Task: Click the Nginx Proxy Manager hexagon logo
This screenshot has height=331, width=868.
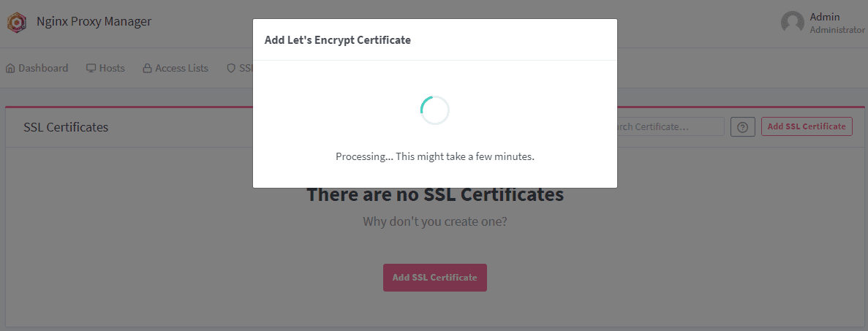Action: pos(17,23)
